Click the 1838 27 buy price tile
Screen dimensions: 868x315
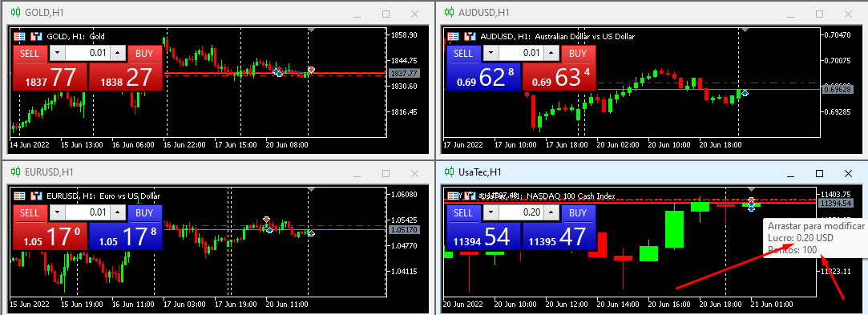(x=126, y=76)
